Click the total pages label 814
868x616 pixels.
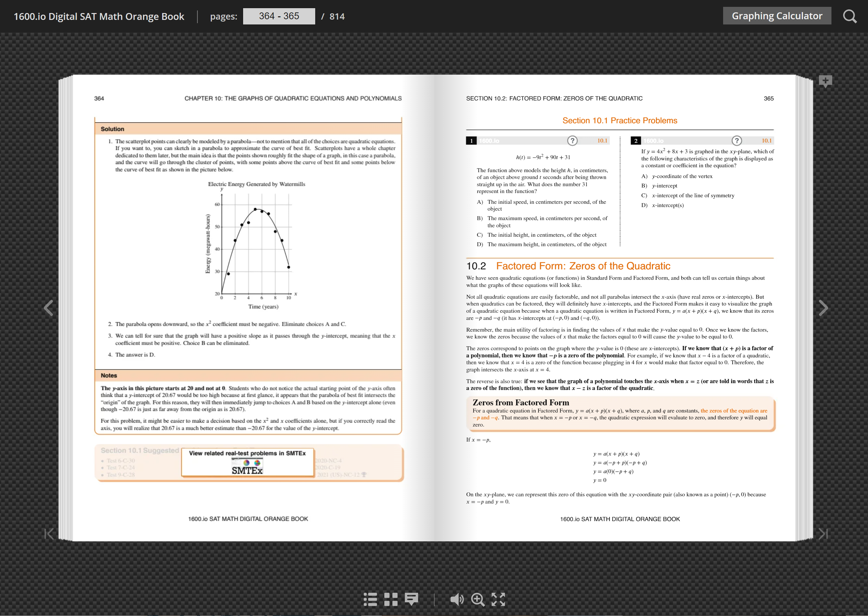pyautogui.click(x=337, y=16)
